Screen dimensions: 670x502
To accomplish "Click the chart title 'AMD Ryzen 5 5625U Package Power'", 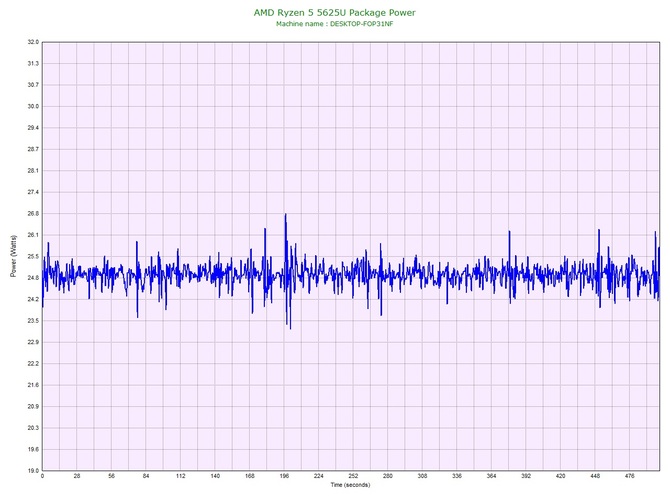I will coord(334,13).
